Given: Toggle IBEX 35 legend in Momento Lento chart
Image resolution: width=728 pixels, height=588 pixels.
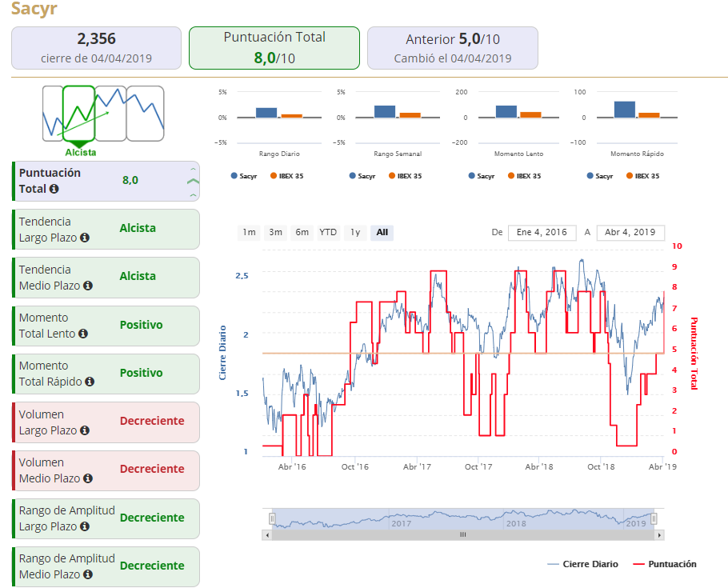Looking at the screenshot, I should pyautogui.click(x=525, y=176).
